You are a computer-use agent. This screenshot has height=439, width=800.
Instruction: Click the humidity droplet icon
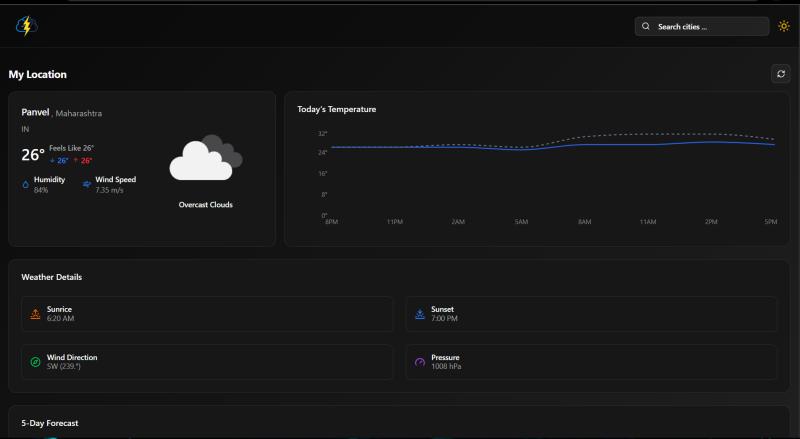pos(26,184)
